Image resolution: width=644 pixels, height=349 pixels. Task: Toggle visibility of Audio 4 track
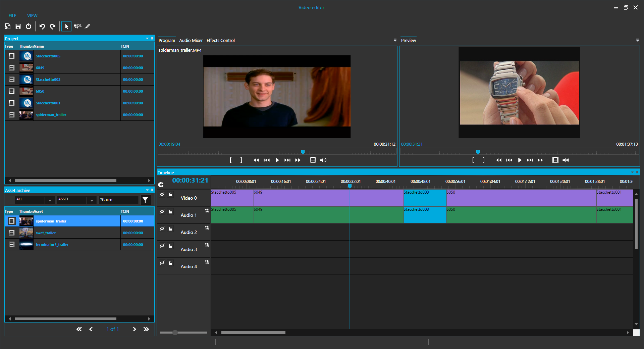tap(162, 263)
